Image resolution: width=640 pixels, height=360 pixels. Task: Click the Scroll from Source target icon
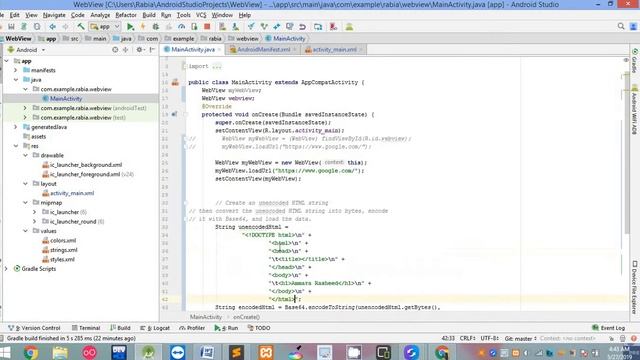point(115,50)
